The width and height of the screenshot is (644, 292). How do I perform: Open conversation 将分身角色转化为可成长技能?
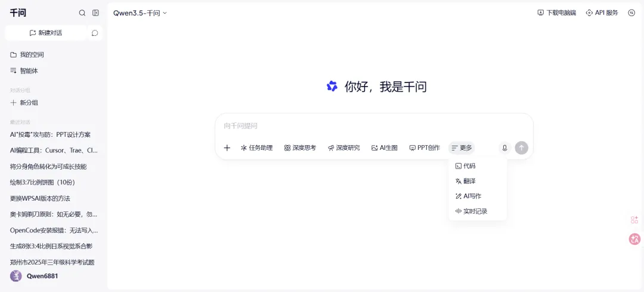click(48, 167)
